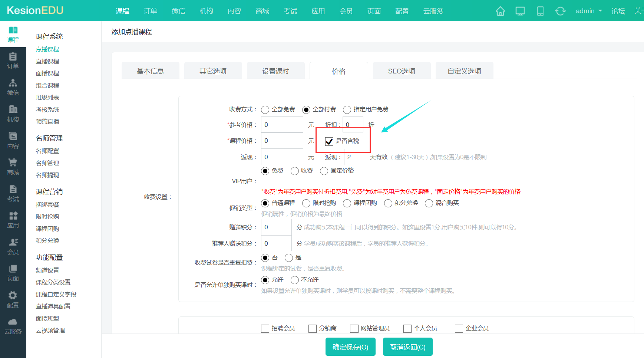
Task: Click the 云服务 cloud sidebar icon
Action: pos(13,325)
